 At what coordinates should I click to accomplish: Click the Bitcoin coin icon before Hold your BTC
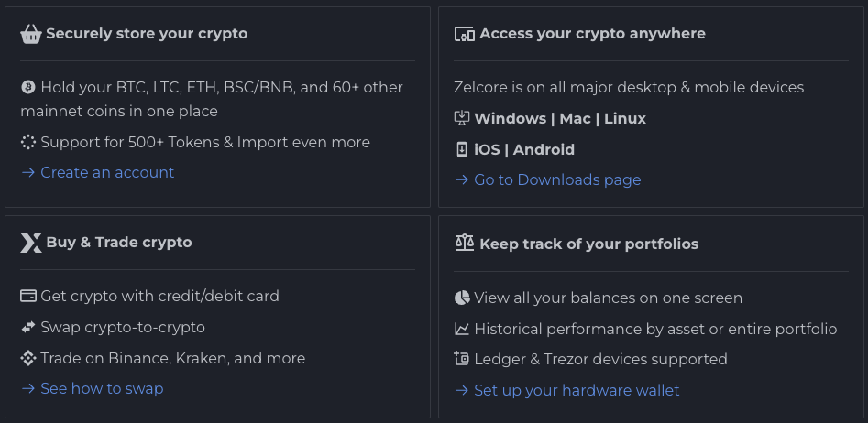(28, 87)
